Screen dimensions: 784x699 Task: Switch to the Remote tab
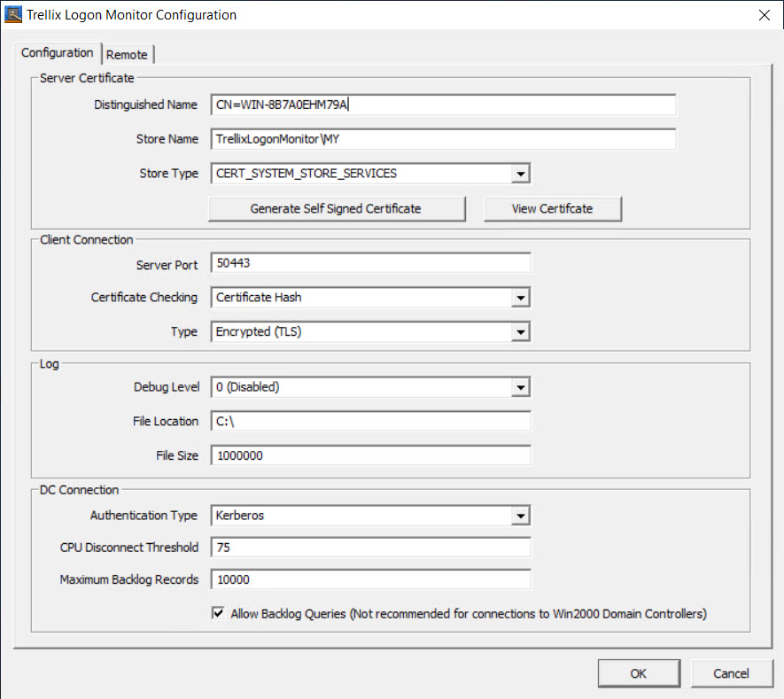click(x=127, y=55)
